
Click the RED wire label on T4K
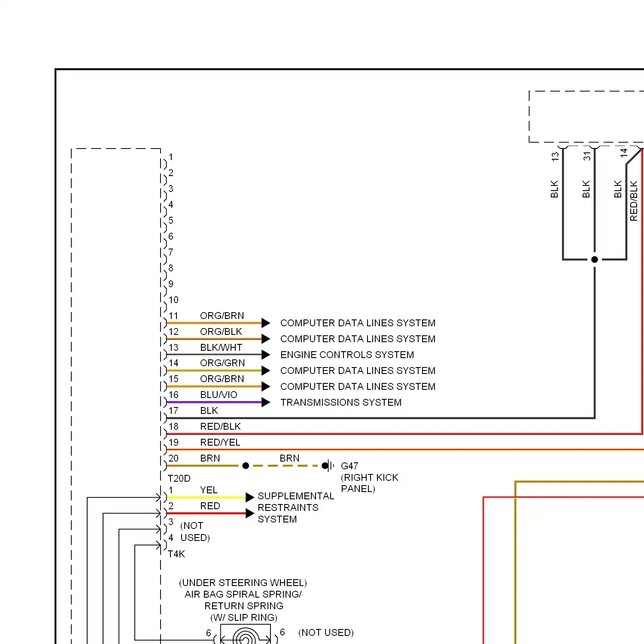coord(210,506)
